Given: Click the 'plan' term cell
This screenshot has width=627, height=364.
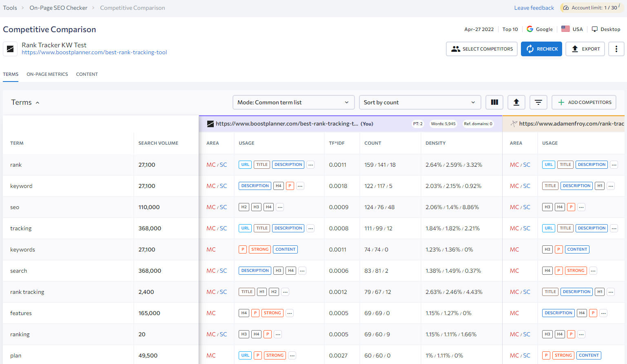Looking at the screenshot, I should pos(16,355).
